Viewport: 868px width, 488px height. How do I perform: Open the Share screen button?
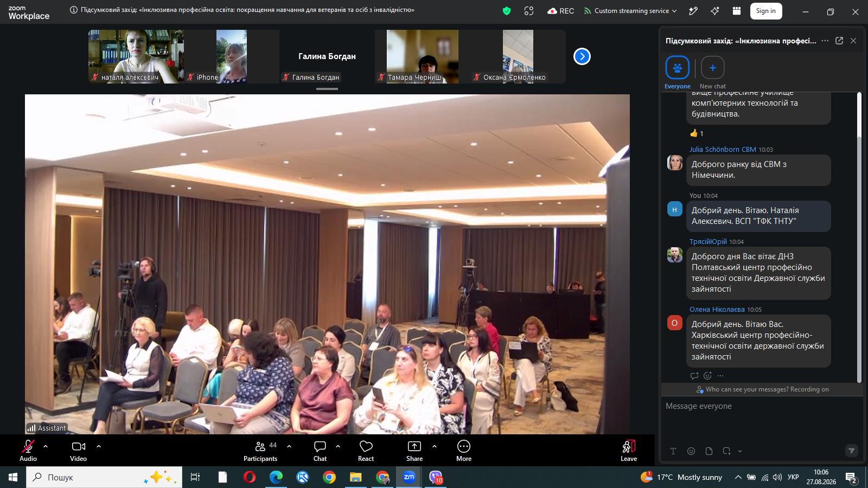point(414,451)
